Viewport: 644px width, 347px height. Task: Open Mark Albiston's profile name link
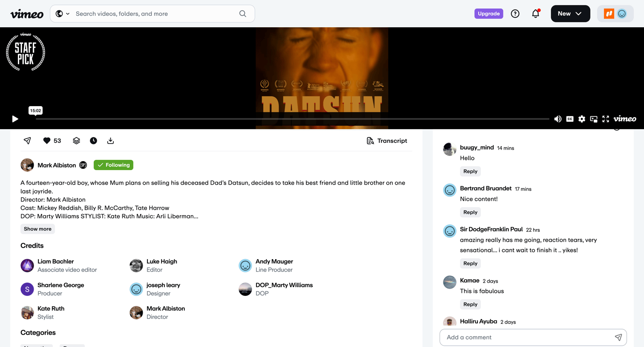[57, 165]
